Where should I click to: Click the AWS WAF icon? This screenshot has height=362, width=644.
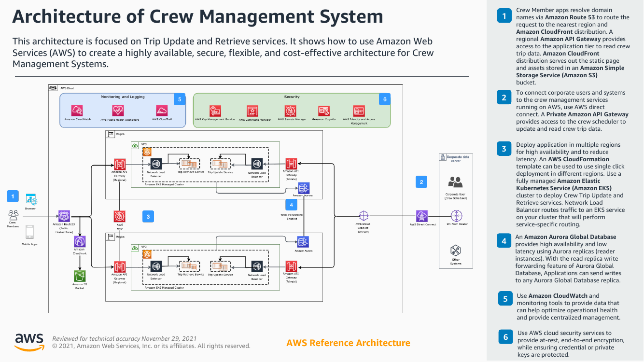pyautogui.click(x=120, y=216)
